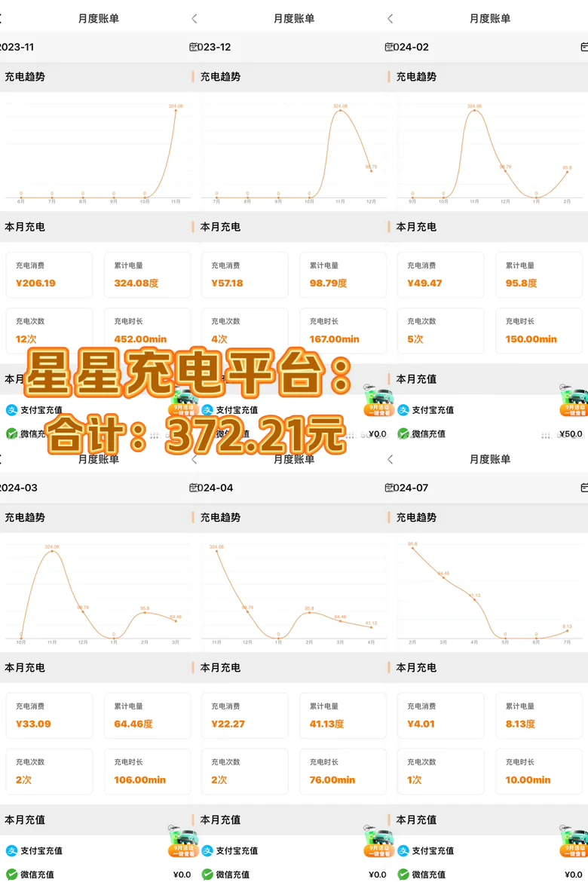
Task: Open the 167.00min 充电时长 card
Action: click(x=343, y=331)
